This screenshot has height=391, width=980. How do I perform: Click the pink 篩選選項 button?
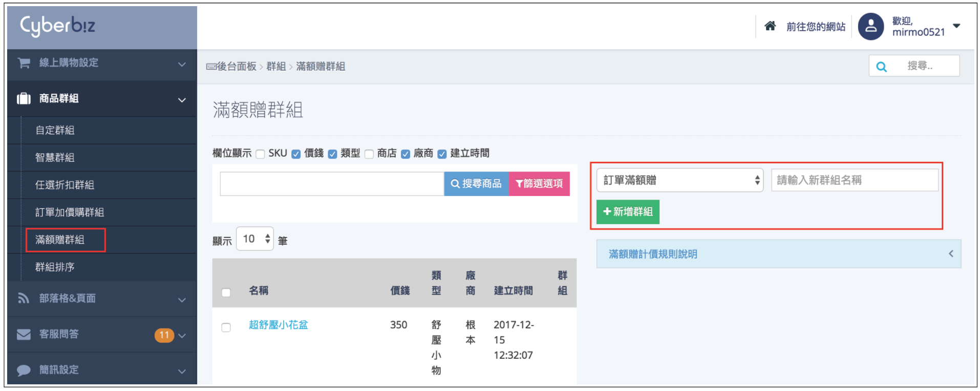pyautogui.click(x=539, y=184)
